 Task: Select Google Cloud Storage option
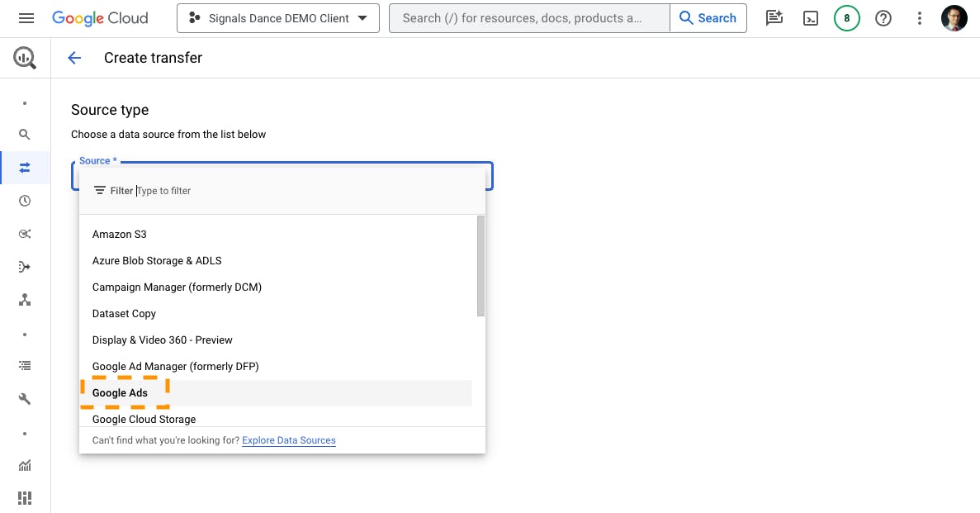pos(276,418)
